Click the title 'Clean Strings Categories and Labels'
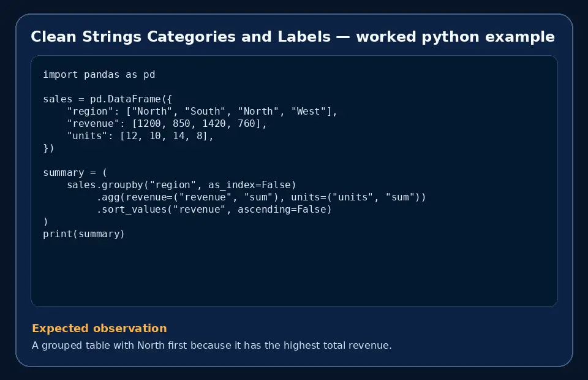 pyautogui.click(x=180, y=37)
